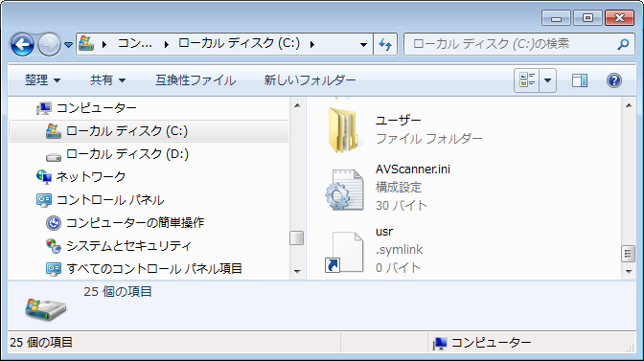Click the usr file name
The height and width of the screenshot is (361, 644).
click(384, 232)
